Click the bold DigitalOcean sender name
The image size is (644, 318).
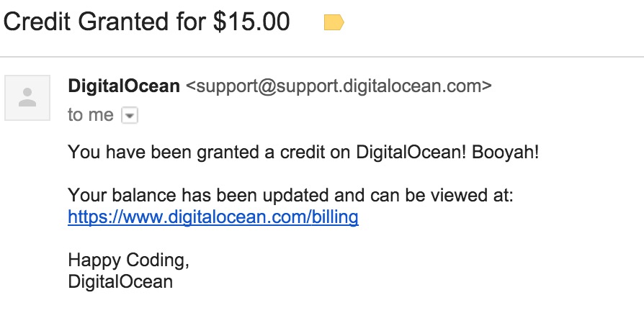coord(124,86)
